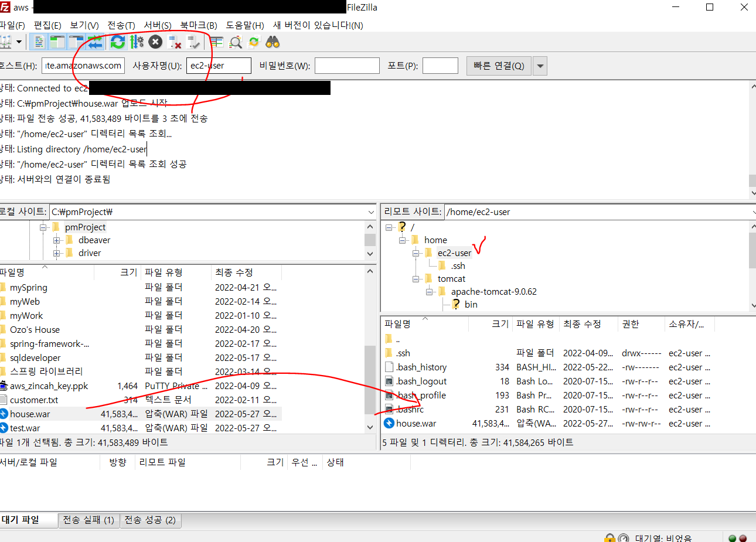Sort remote files by 소유자 column
756x542 pixels.
coord(690,324)
